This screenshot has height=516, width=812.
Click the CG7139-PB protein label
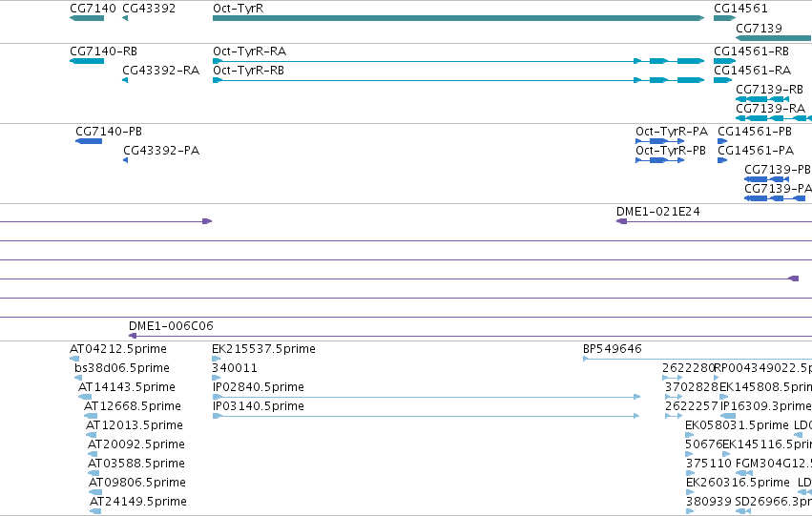pyautogui.click(x=778, y=170)
